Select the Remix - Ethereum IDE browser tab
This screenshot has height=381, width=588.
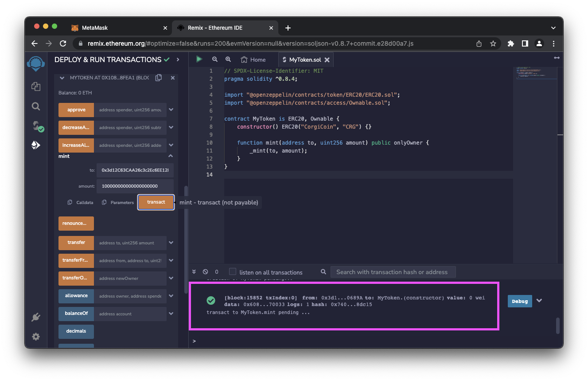pyautogui.click(x=225, y=27)
